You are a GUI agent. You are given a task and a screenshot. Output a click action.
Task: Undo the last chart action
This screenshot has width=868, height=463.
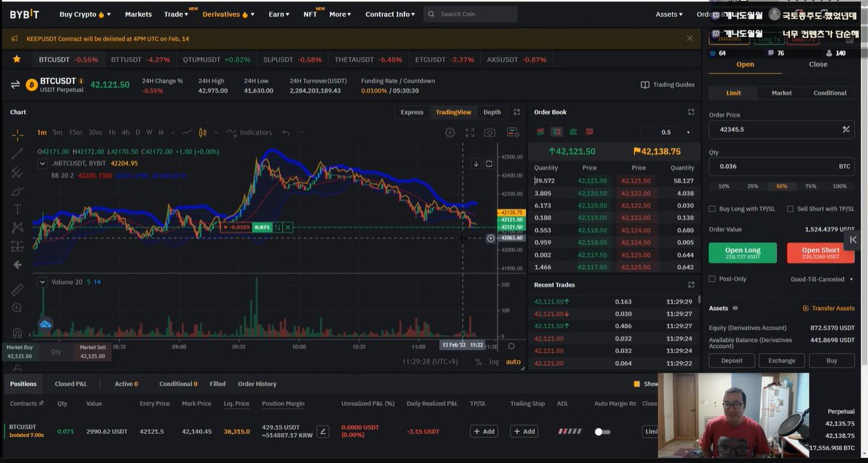tap(286, 132)
